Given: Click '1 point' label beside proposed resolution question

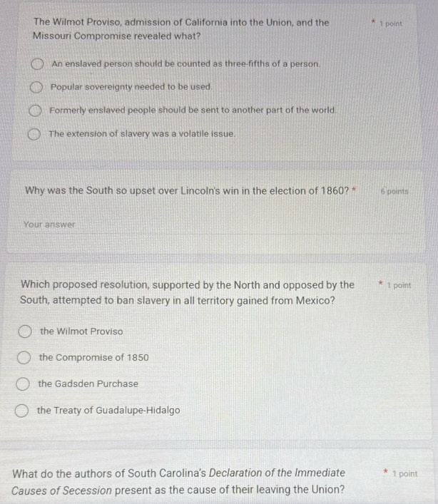Looking at the screenshot, I should (399, 285).
